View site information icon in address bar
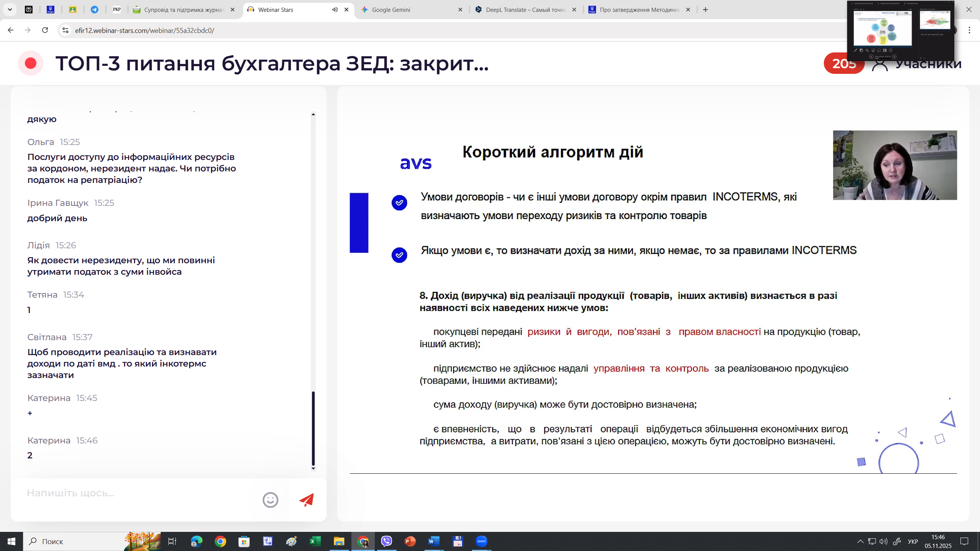980x551 pixels. (65, 30)
